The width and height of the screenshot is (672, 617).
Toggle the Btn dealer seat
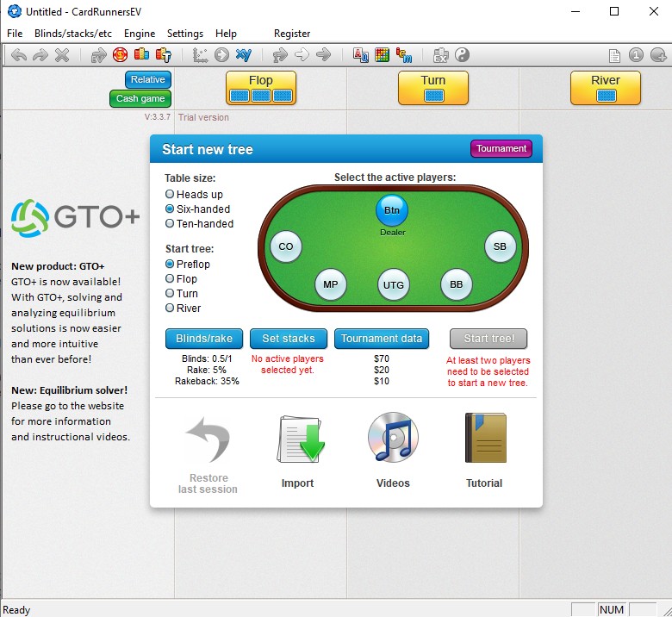point(392,210)
